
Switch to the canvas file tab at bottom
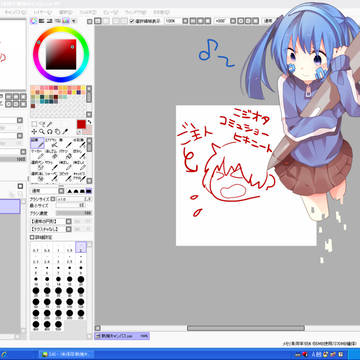[122, 336]
